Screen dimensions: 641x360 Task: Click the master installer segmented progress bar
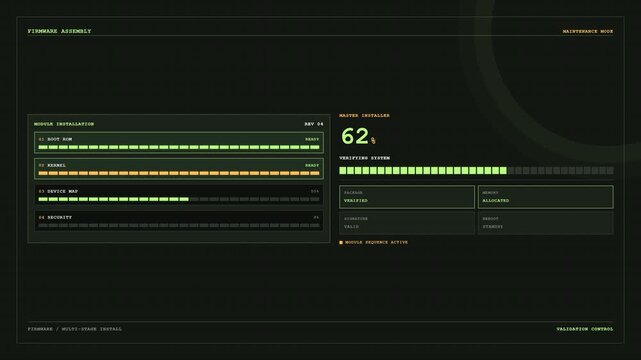[476, 170]
